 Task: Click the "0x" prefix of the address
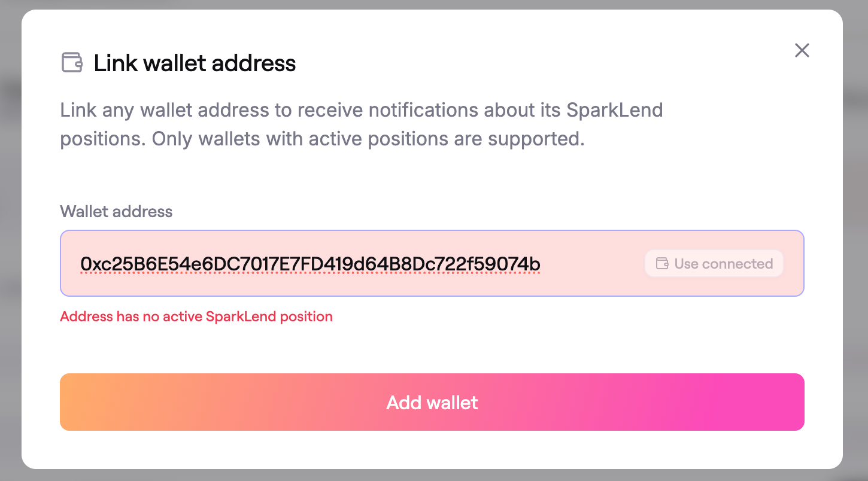tap(87, 264)
